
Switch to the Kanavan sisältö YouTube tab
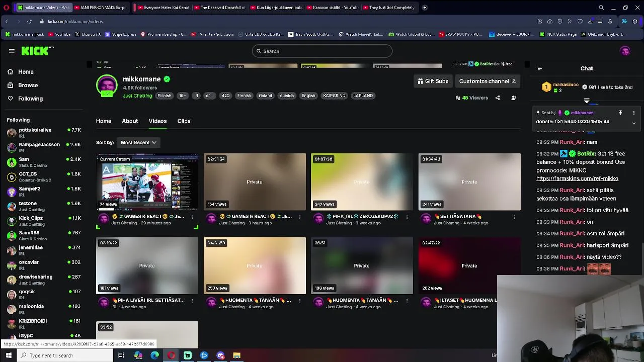(x=333, y=8)
